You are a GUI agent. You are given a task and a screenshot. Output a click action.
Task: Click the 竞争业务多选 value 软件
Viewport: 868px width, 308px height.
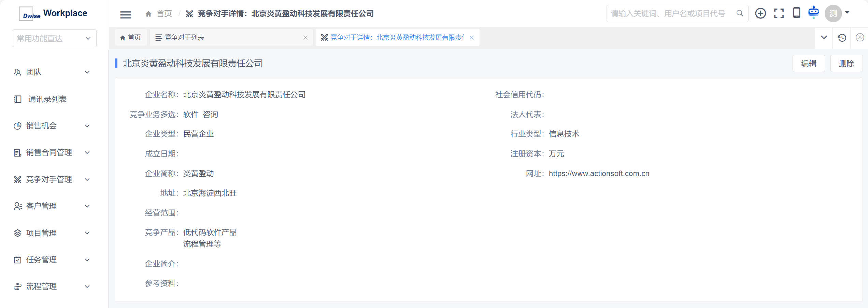click(191, 115)
